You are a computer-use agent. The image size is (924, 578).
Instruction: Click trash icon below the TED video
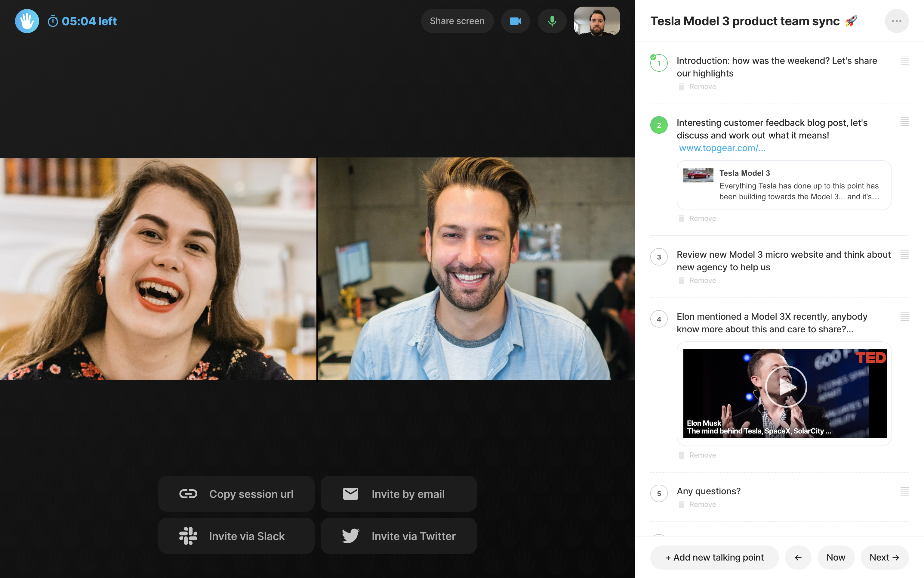pyautogui.click(x=681, y=455)
